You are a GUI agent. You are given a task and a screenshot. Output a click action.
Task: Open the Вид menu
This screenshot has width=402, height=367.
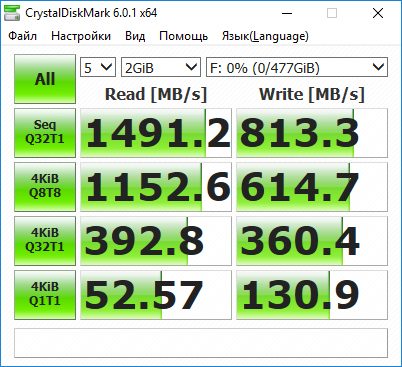[x=135, y=36]
